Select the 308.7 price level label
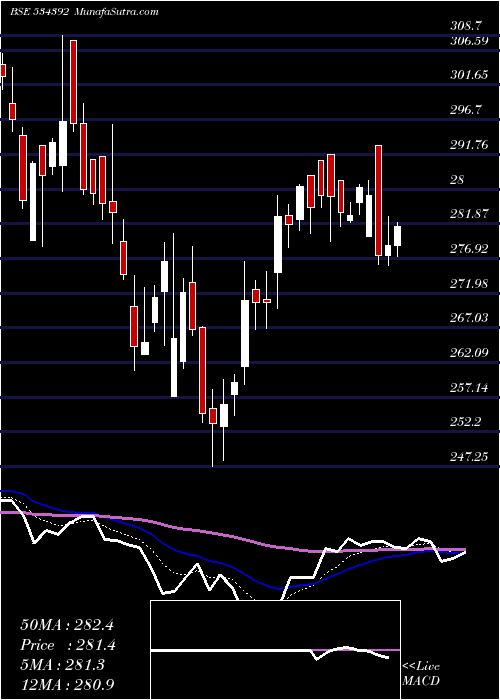 point(466,27)
